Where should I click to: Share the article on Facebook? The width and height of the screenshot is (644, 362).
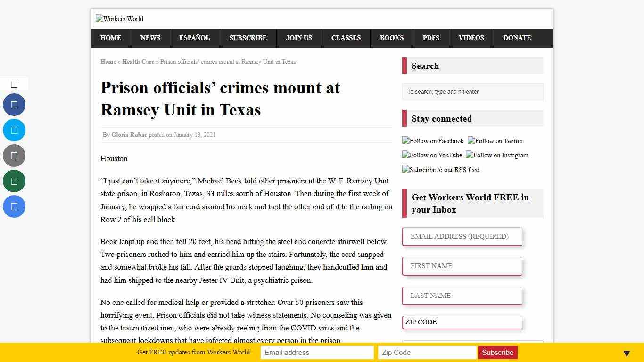(x=14, y=105)
